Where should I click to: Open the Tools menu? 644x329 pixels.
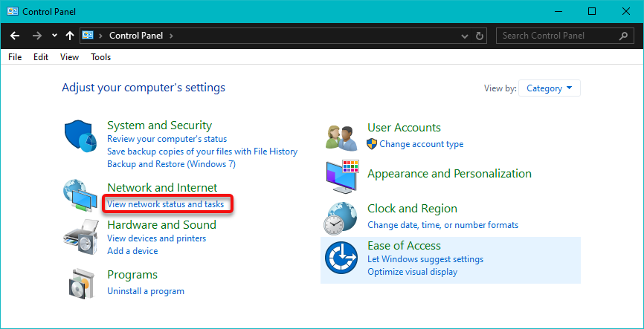pyautogui.click(x=100, y=57)
